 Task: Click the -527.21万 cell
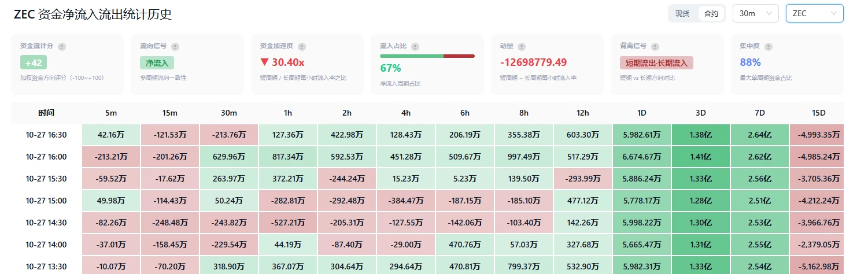point(288,223)
